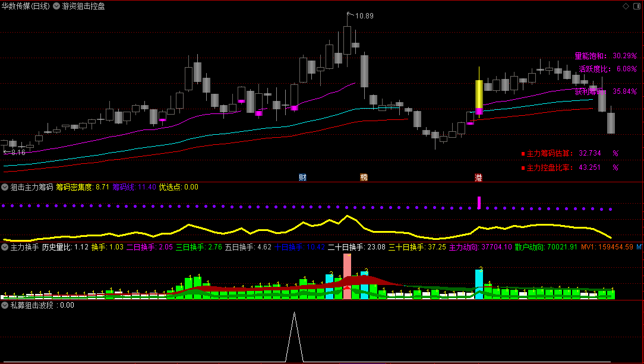644x364 pixels.
Task: Click the 优选点: 0.00 value
Action: 179,187
